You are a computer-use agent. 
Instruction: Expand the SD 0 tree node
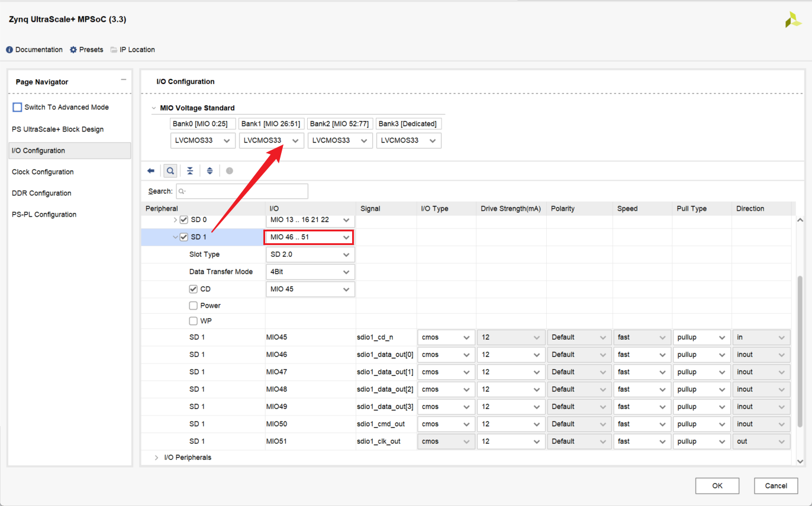coord(175,220)
